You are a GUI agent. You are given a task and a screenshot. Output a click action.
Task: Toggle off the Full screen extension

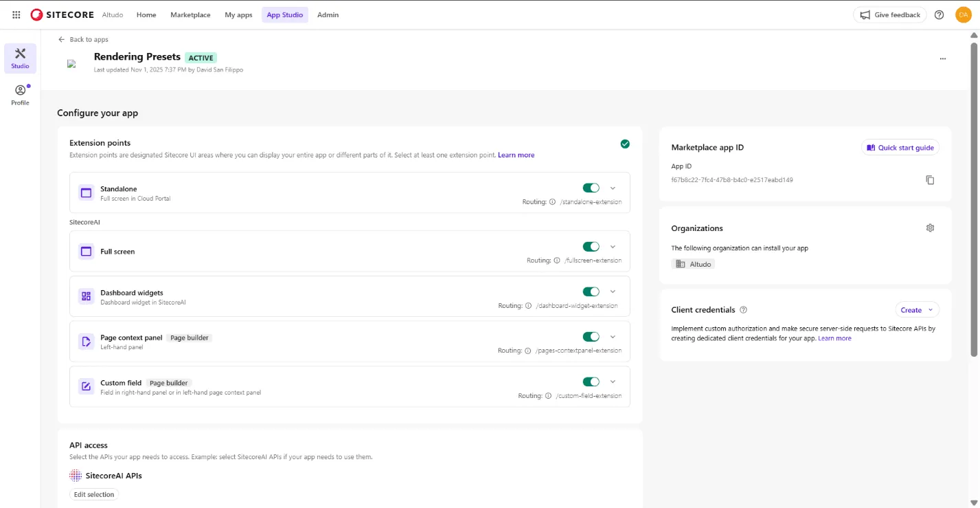pyautogui.click(x=591, y=245)
